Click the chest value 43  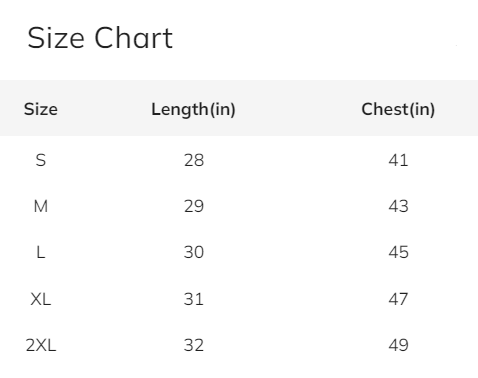398,206
